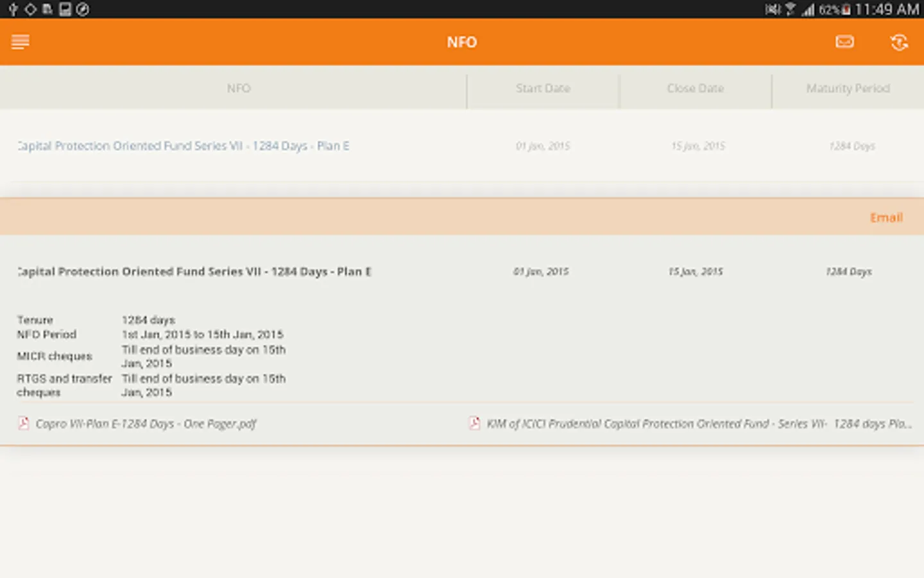Open Capro VII-Plan E-1284 Days One Pager.pdf link
The image size is (924, 578).
coord(146,424)
